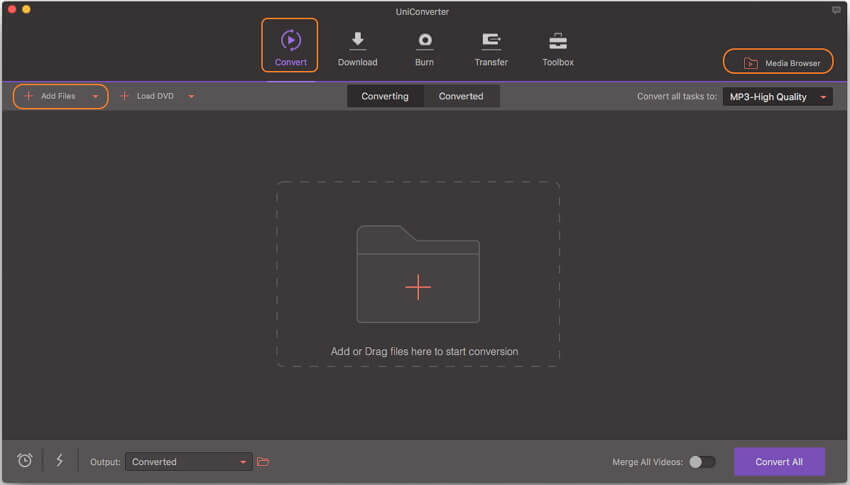Image resolution: width=850 pixels, height=485 pixels.
Task: Open the schedule alarm clock icon
Action: (x=24, y=460)
